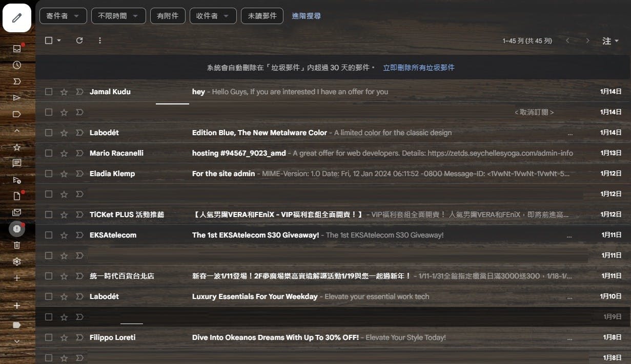Open the email dated 1月9日
The image size is (631, 364).
[x=333, y=317]
